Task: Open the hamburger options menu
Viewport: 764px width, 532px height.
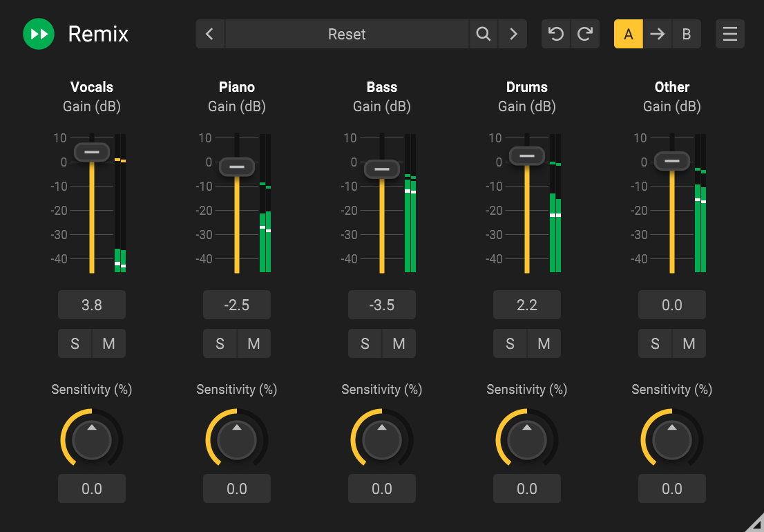Action: (x=729, y=34)
